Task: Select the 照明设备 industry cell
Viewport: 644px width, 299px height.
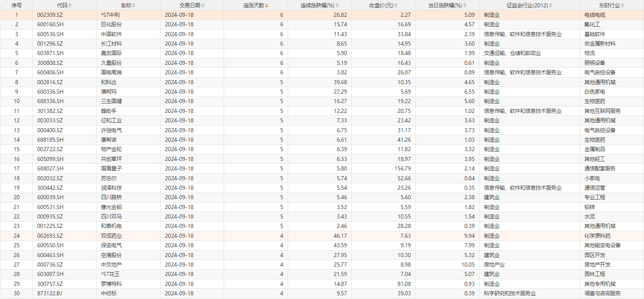Action: point(595,63)
